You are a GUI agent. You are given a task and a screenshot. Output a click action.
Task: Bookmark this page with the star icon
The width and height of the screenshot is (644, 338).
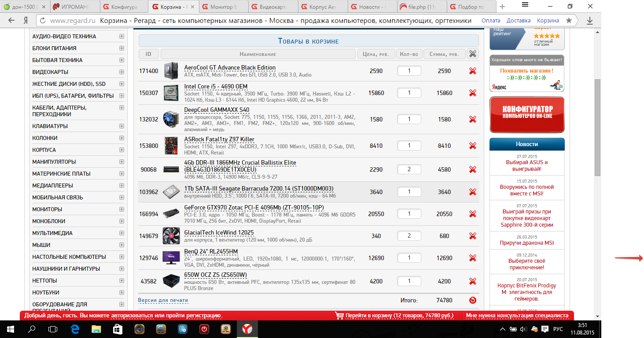[x=569, y=21]
